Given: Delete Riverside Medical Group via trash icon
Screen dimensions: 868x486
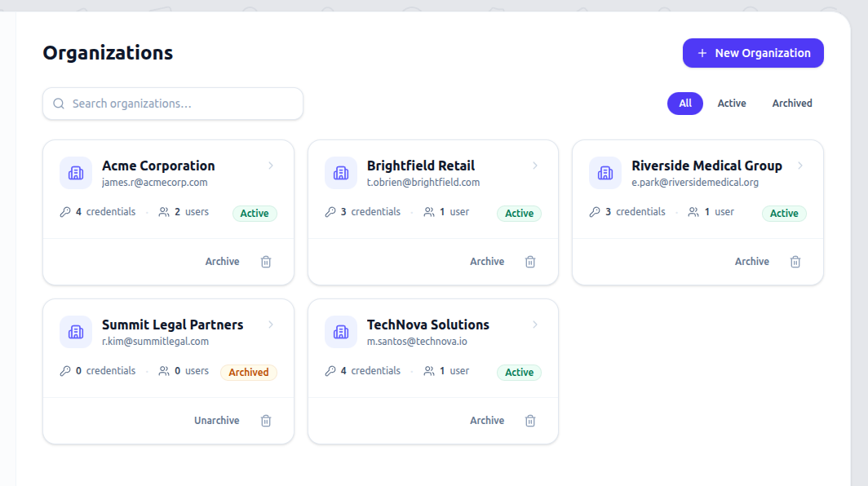Looking at the screenshot, I should (x=795, y=262).
